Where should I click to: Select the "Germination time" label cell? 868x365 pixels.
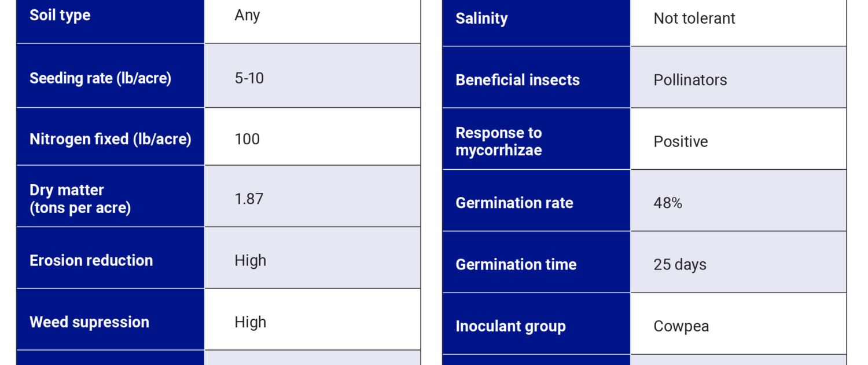(516, 265)
